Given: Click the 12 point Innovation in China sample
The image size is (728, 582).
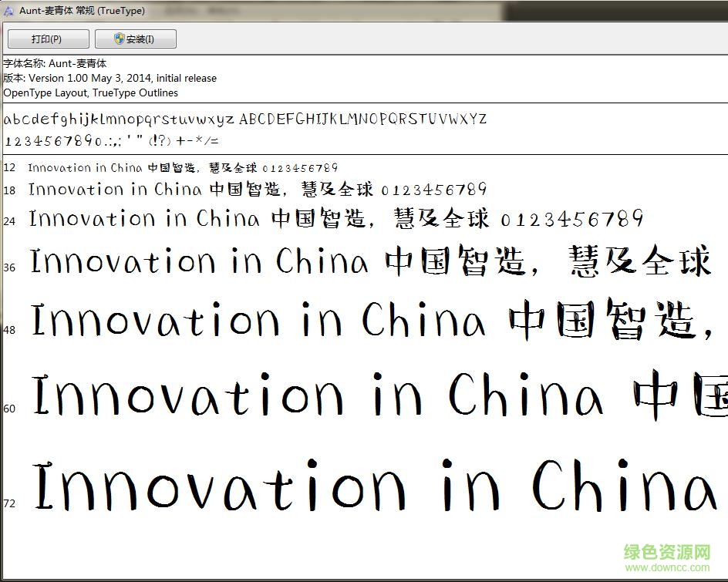Looking at the screenshot, I should click(183, 167).
